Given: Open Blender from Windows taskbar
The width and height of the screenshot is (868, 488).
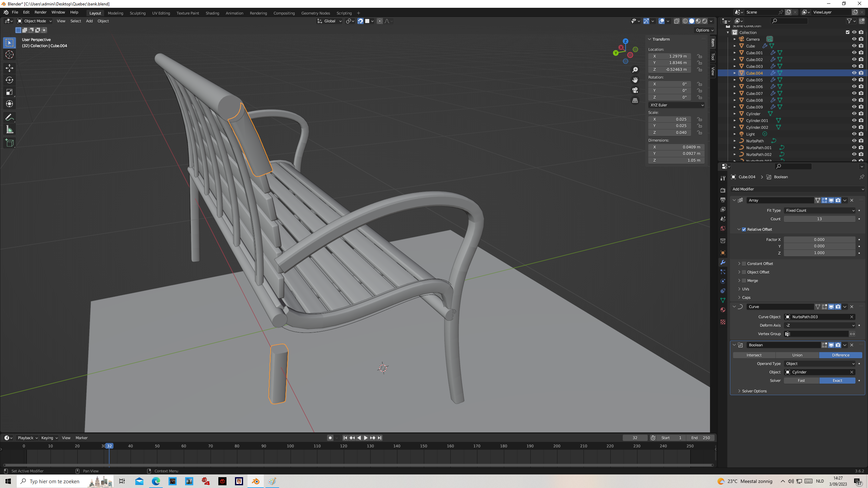Looking at the screenshot, I should (256, 481).
